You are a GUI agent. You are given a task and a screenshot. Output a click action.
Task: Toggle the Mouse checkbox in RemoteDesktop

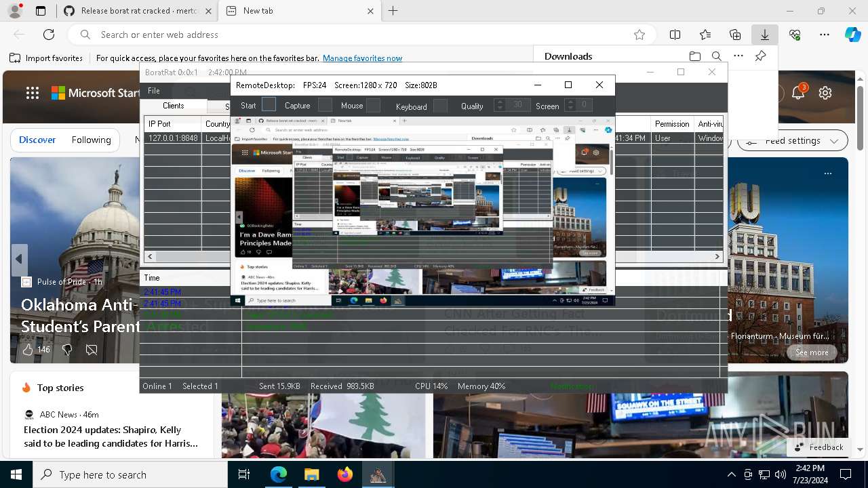[x=374, y=105]
